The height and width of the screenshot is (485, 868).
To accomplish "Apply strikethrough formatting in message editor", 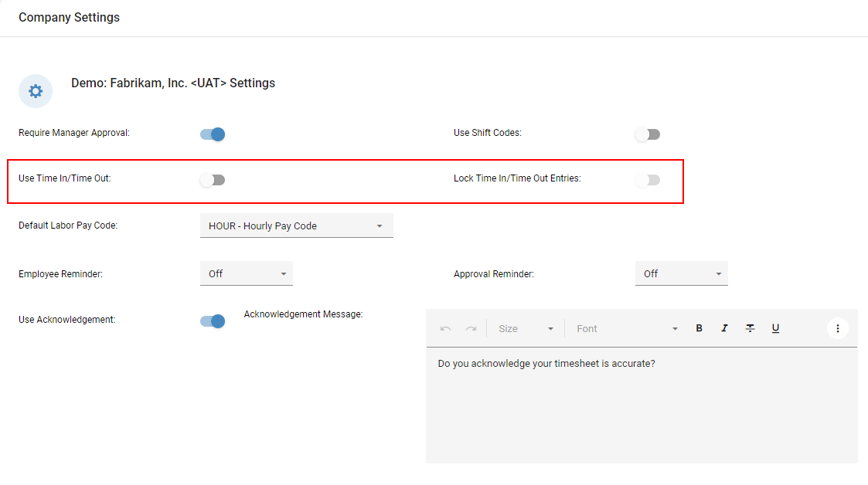I will click(750, 328).
